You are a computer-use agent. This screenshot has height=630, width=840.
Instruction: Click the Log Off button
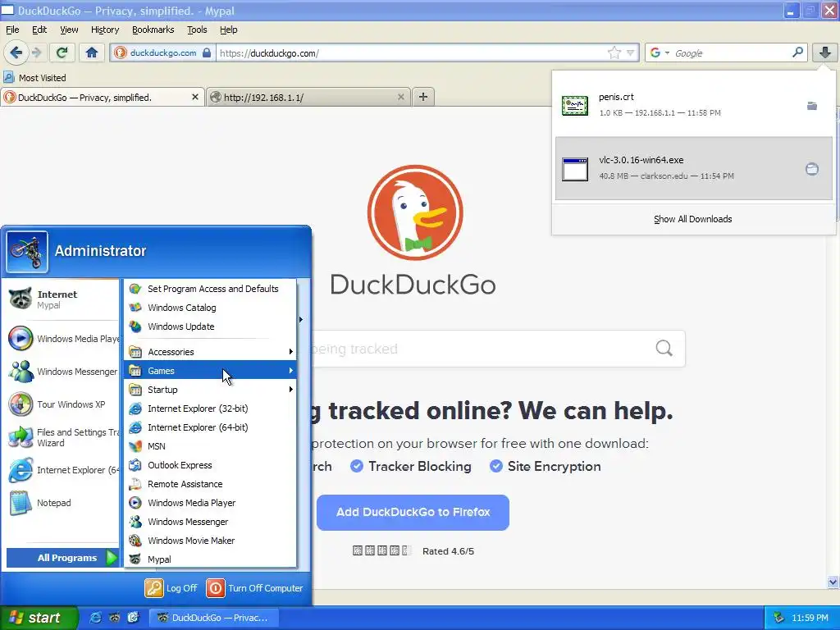pyautogui.click(x=171, y=587)
